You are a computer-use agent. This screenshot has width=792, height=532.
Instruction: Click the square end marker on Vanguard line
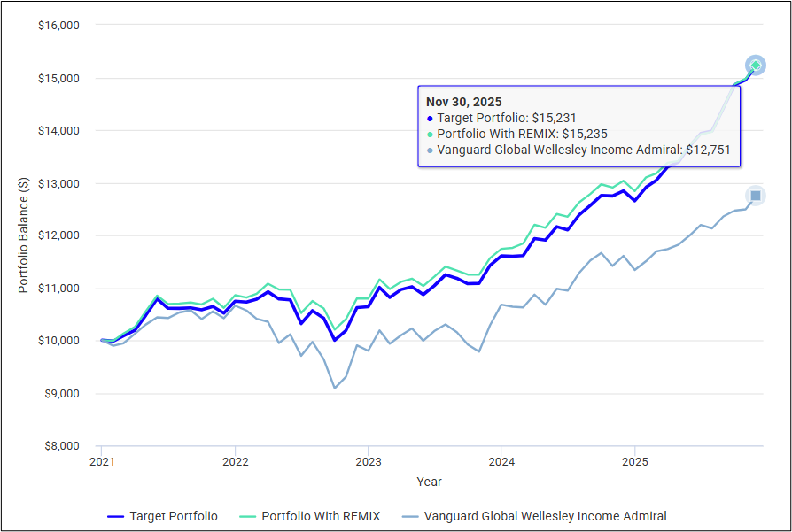point(756,196)
